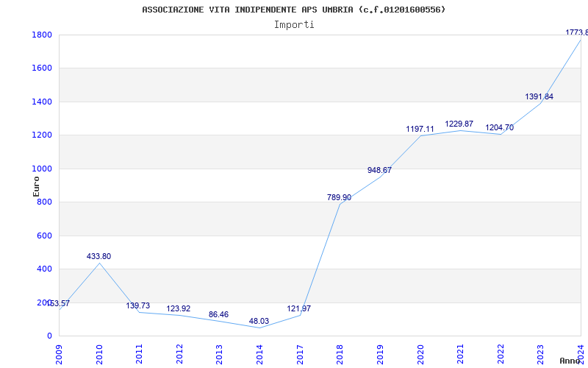Select the 123.92 data label
This screenshot has width=588, height=368.
click(178, 308)
